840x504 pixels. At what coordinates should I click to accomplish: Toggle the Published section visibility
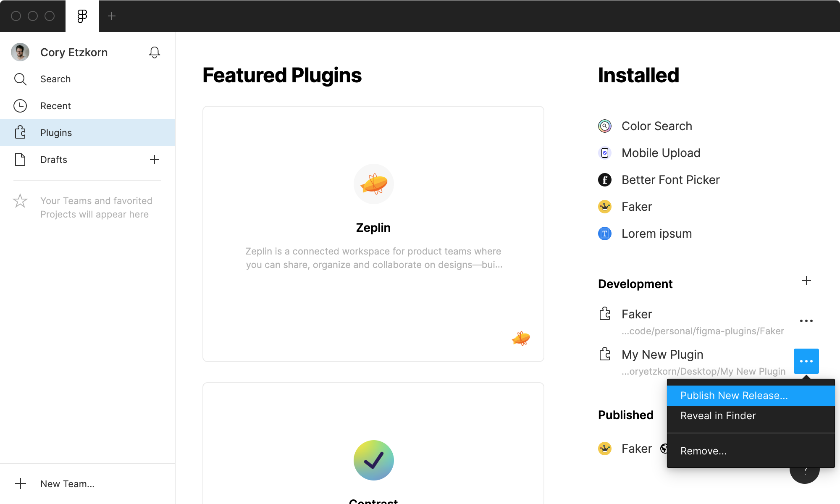point(626,415)
